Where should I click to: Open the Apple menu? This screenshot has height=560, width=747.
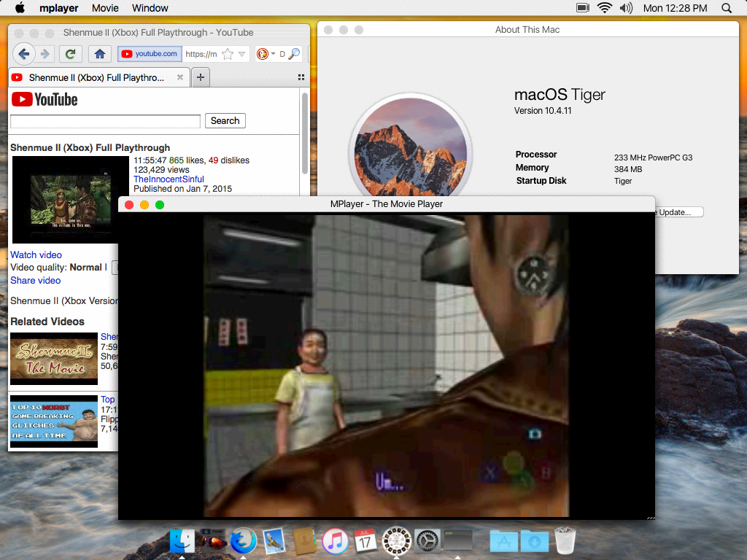pos(20,8)
